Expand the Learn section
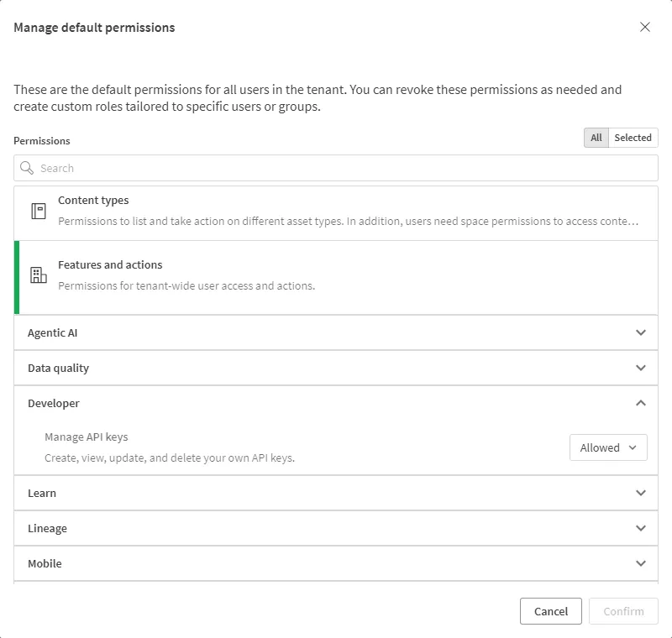 335,493
